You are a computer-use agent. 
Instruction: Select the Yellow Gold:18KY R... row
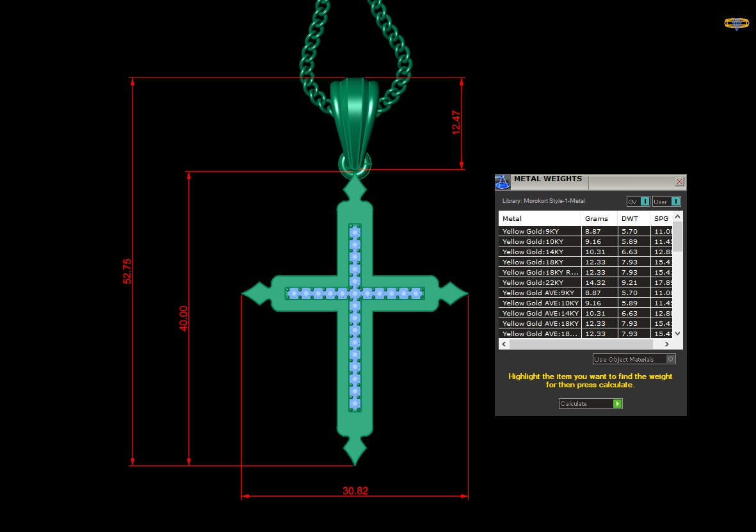point(585,272)
